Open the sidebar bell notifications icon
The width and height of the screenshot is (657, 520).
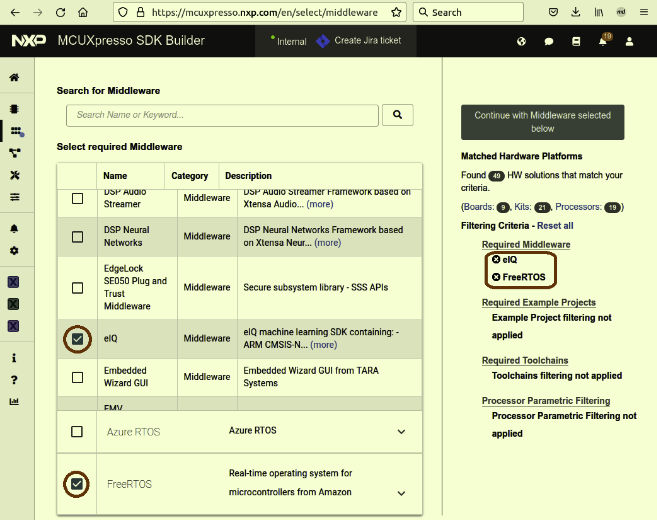[14, 228]
